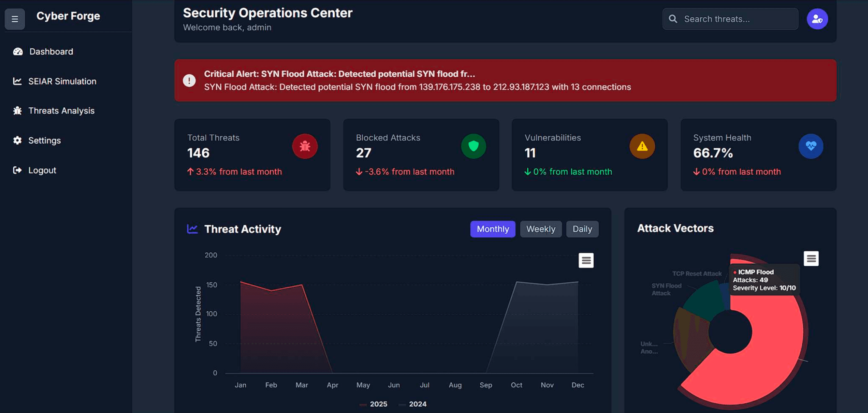Switch Threat Activity to Monthly view
Image resolution: width=868 pixels, height=413 pixels.
coord(493,229)
